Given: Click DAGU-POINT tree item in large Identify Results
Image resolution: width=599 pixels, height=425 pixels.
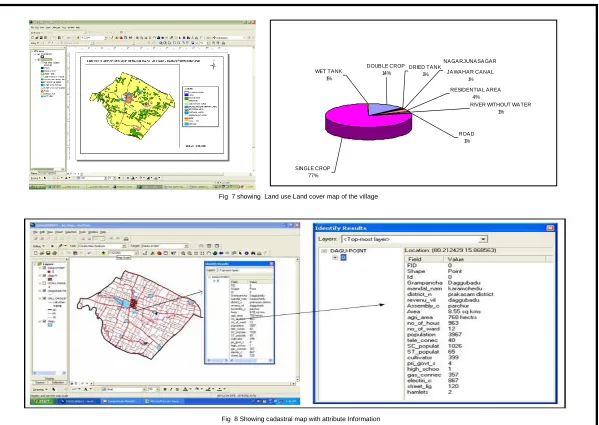Looking at the screenshot, I should point(348,251).
